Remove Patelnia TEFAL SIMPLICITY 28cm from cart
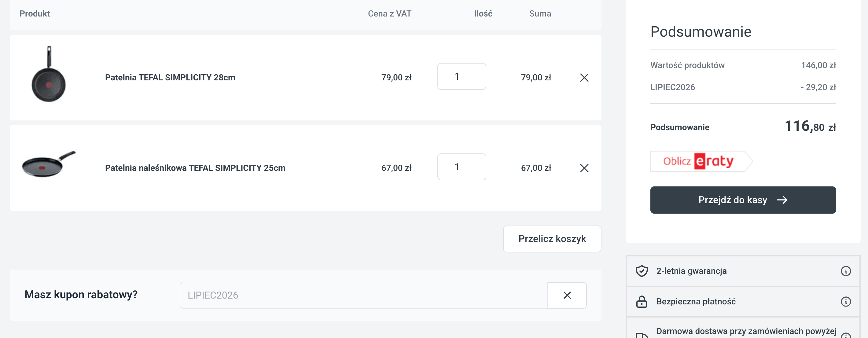Image resolution: width=868 pixels, height=338 pixels. [584, 78]
